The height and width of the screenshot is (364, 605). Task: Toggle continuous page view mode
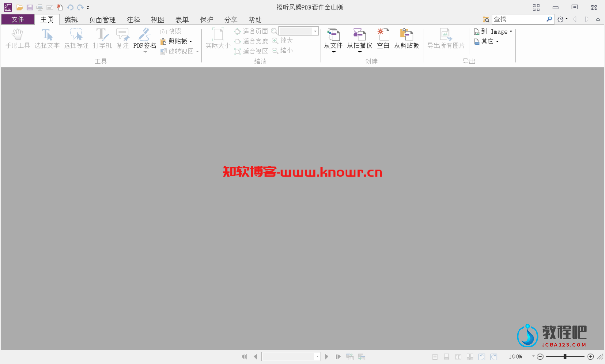tap(446, 356)
